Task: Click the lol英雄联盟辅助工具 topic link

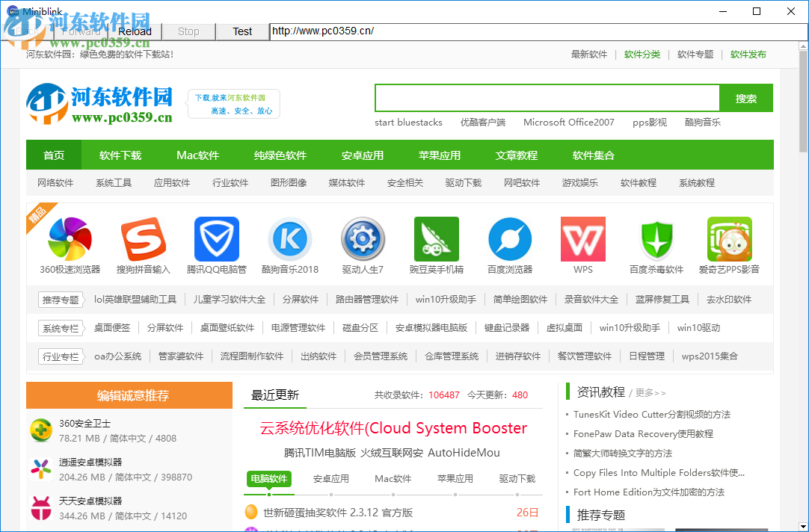Action: point(135,299)
